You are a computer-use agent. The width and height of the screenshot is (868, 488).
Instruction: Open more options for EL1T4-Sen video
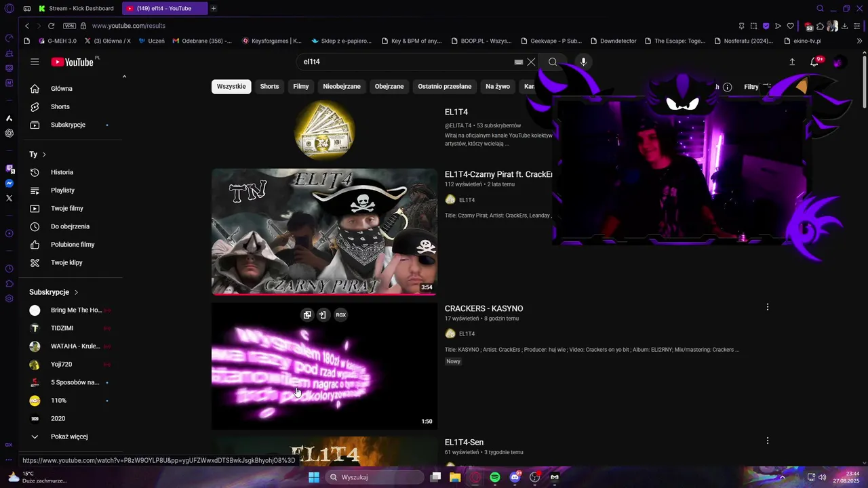tap(767, 441)
